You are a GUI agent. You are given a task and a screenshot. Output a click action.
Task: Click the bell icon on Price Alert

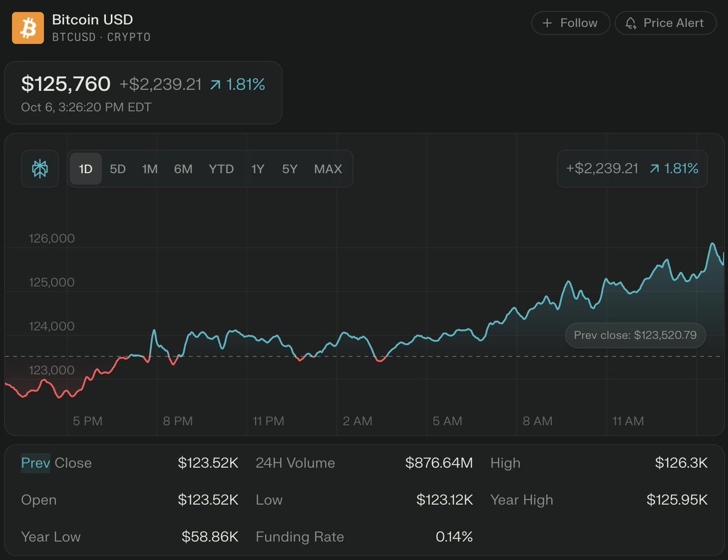[x=631, y=23]
